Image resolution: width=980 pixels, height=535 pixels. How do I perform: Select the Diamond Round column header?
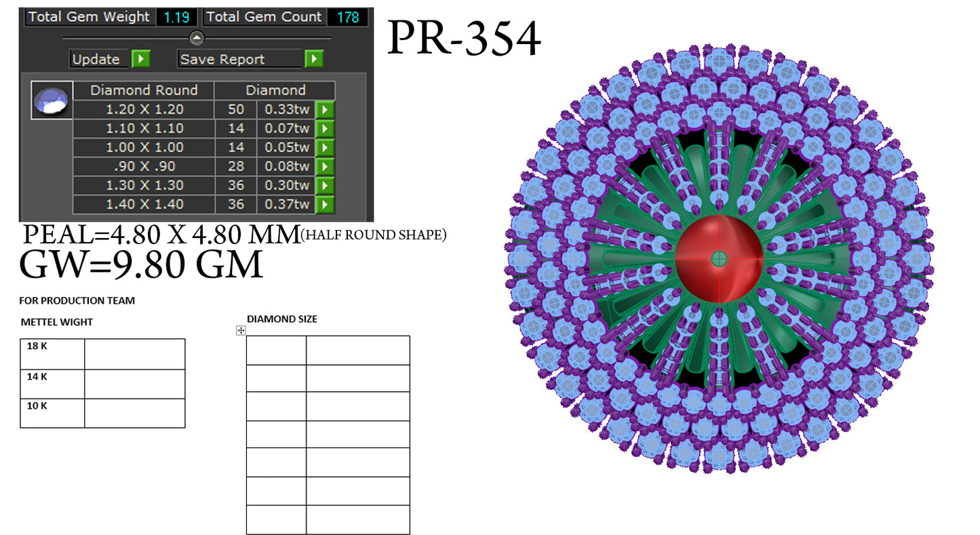click(x=144, y=90)
